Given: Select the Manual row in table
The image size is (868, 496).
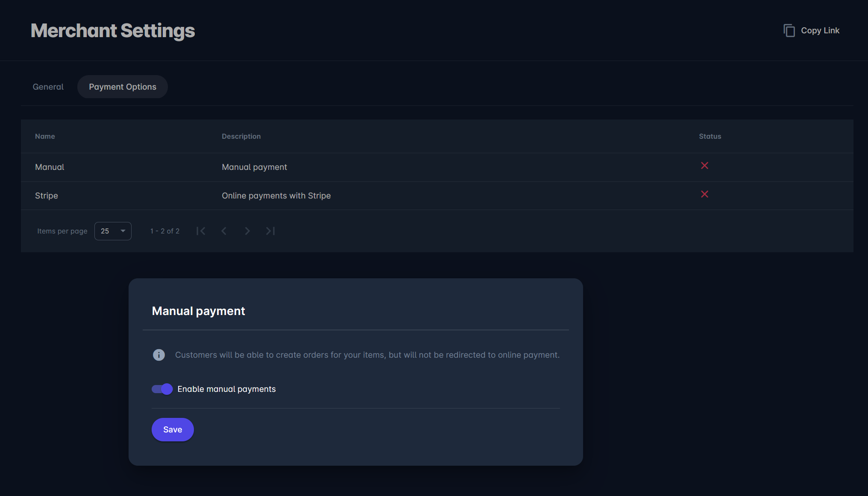Looking at the screenshot, I should [50, 167].
